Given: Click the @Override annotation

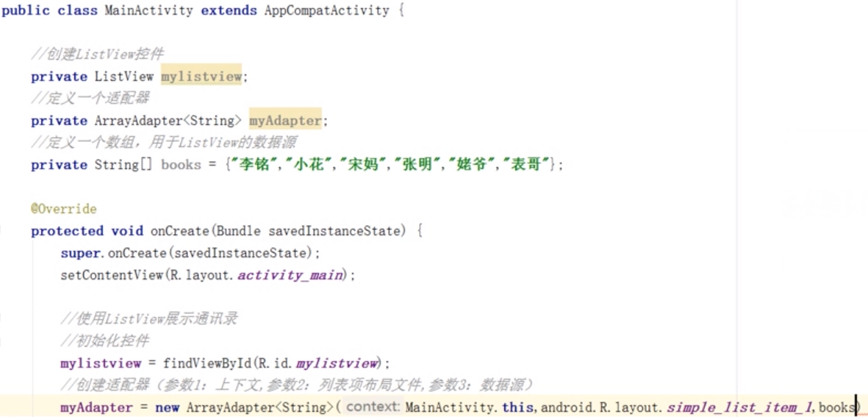Looking at the screenshot, I should pyautogui.click(x=64, y=210).
